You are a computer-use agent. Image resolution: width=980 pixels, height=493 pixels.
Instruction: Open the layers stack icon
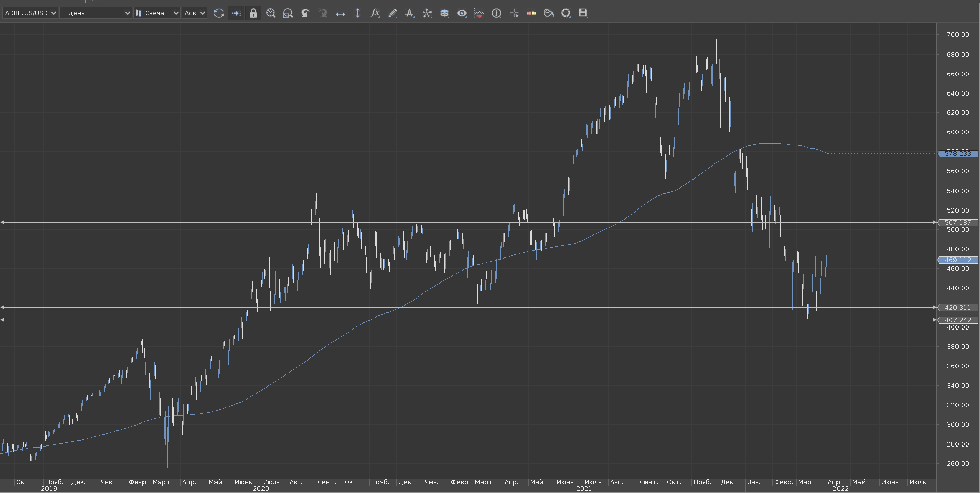coord(444,13)
